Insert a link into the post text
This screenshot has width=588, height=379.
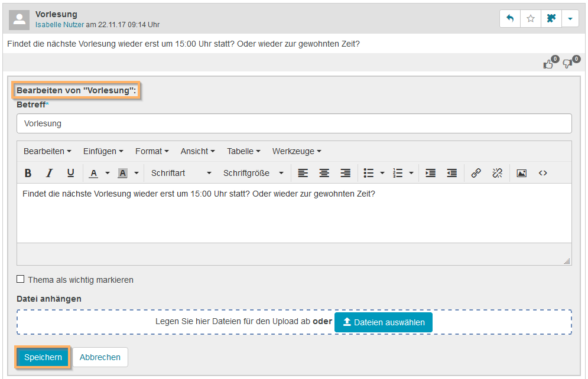[x=476, y=173]
